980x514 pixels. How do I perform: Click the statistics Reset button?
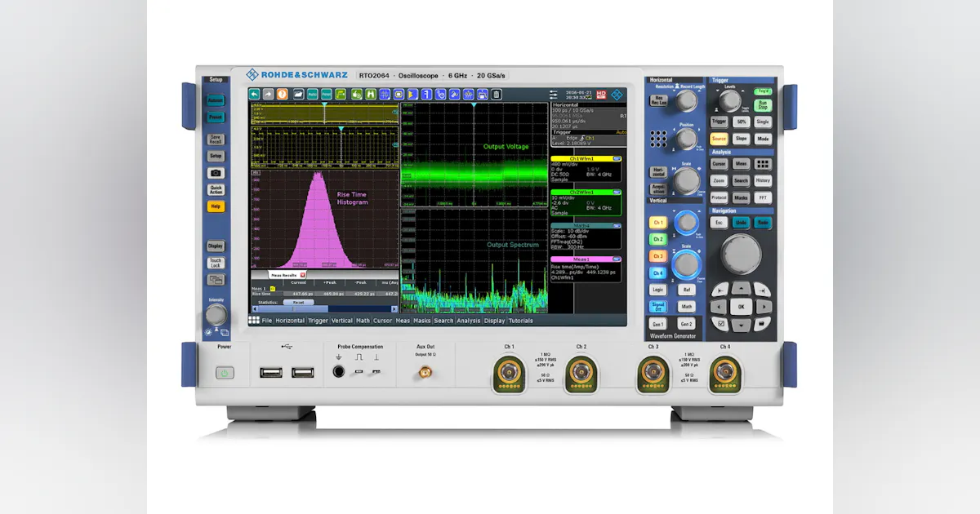tap(298, 302)
